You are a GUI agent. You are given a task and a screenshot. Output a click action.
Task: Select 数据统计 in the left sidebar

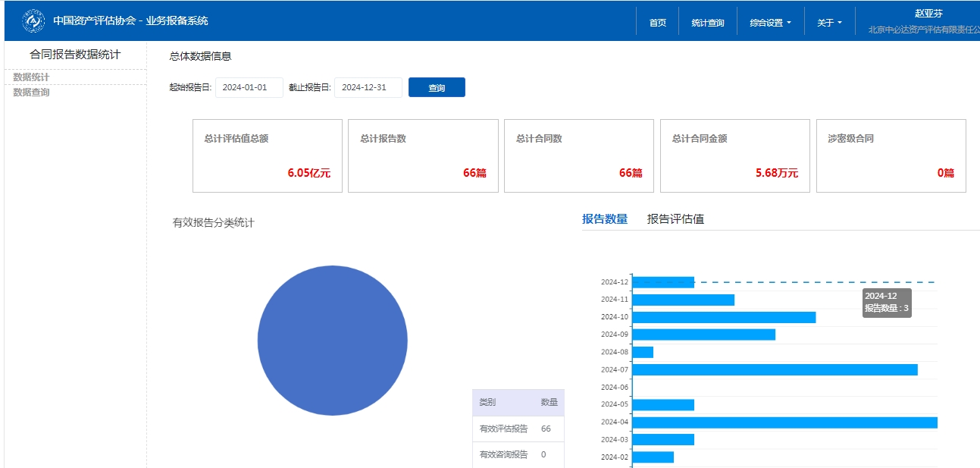click(x=32, y=77)
